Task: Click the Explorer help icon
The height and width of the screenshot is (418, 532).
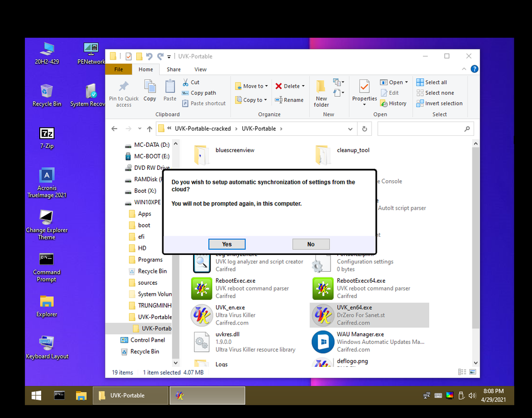Action: tap(475, 69)
